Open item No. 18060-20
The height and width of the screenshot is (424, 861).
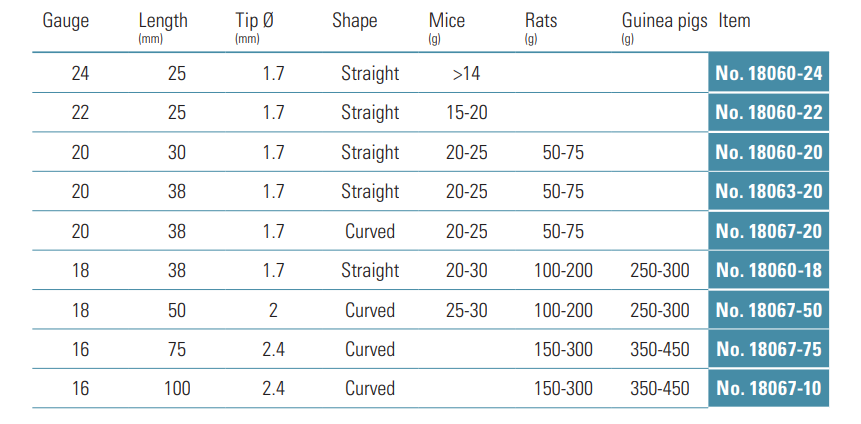769,152
